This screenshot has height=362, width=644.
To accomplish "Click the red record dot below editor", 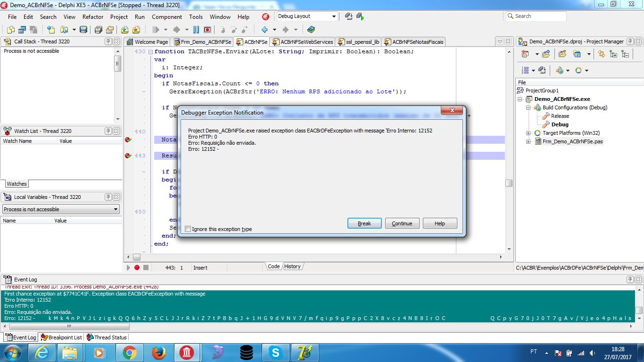I will tap(137, 267).
